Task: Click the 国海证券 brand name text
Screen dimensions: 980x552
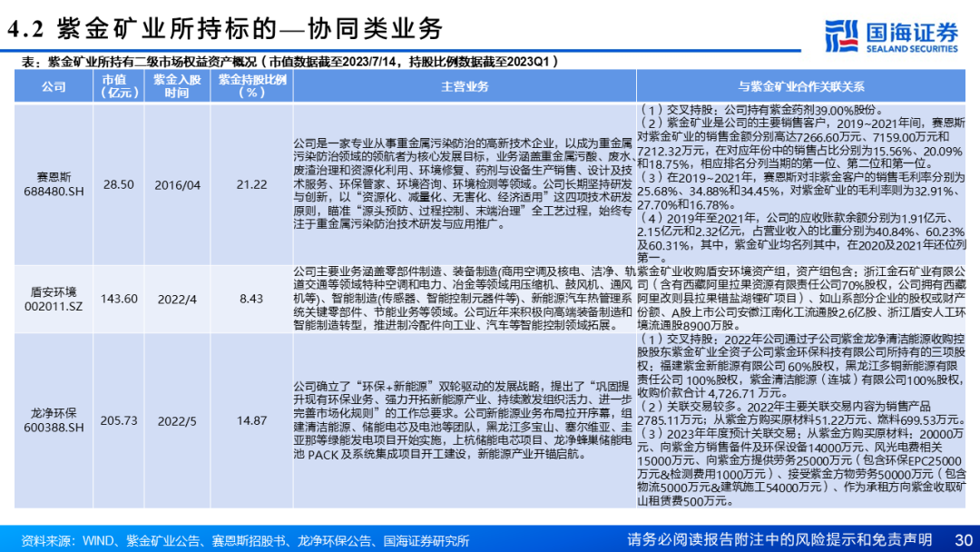Action: [912, 31]
